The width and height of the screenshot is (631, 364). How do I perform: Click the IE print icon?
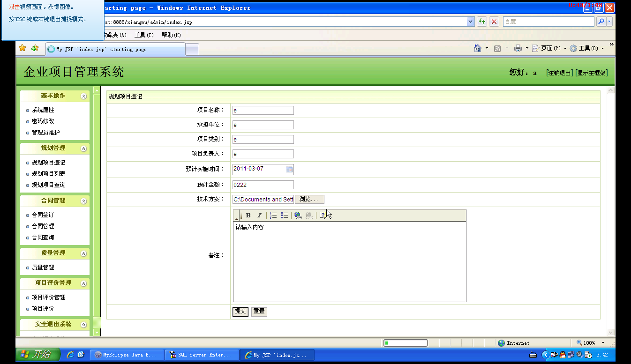518,48
